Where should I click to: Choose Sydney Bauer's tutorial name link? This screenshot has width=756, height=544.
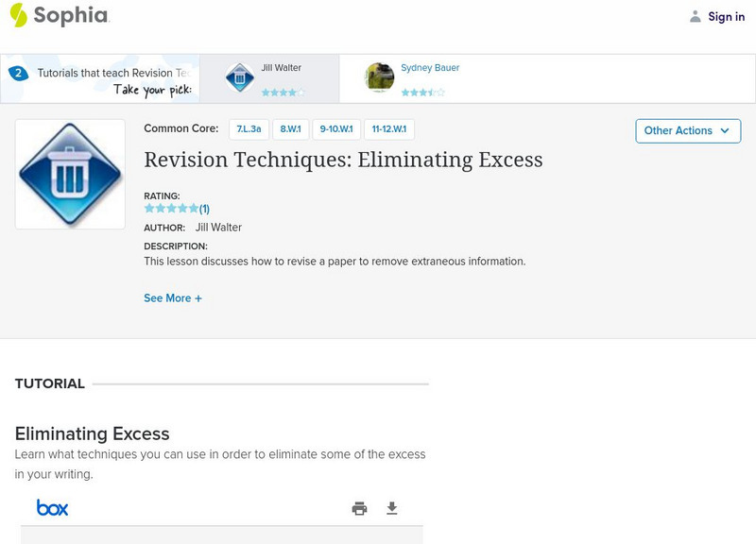pyautogui.click(x=430, y=68)
